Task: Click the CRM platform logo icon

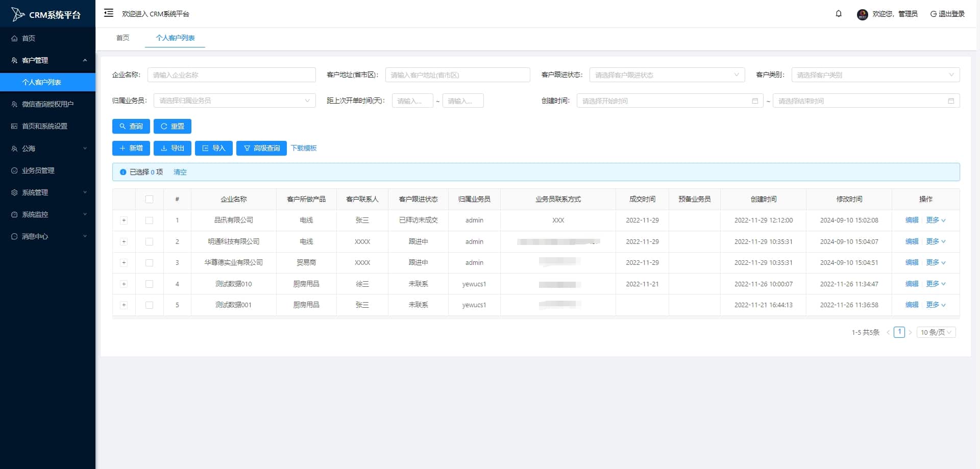Action: point(18,14)
